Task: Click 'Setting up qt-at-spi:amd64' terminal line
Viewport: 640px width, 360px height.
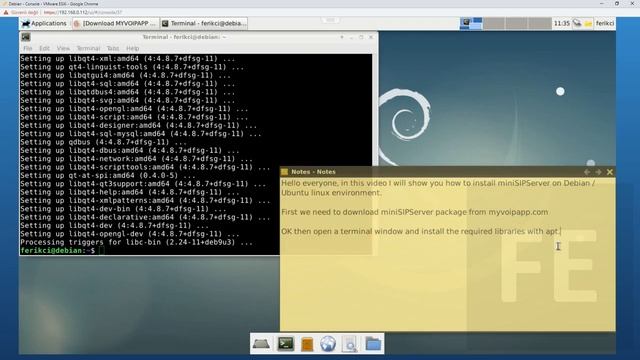Action: point(108,176)
